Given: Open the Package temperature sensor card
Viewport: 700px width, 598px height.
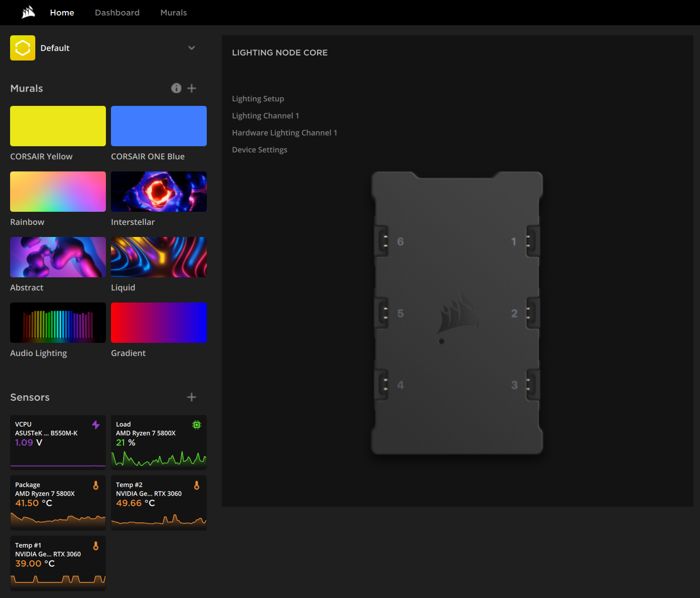Looking at the screenshot, I should click(x=58, y=503).
